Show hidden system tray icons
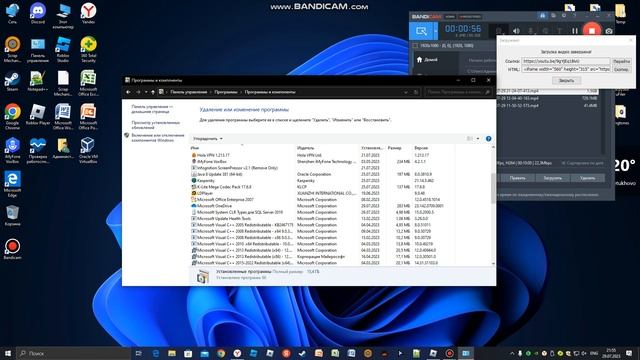The width and height of the screenshot is (640, 360). click(x=512, y=353)
